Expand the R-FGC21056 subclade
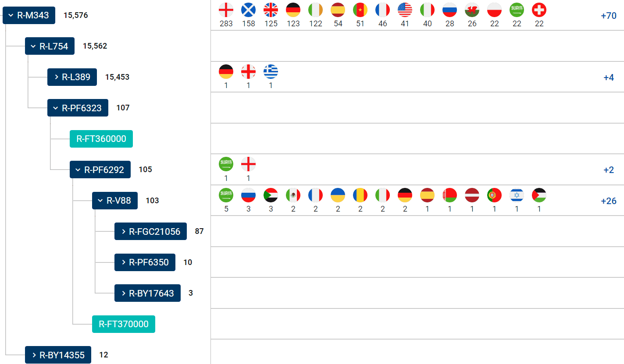 coord(123,231)
